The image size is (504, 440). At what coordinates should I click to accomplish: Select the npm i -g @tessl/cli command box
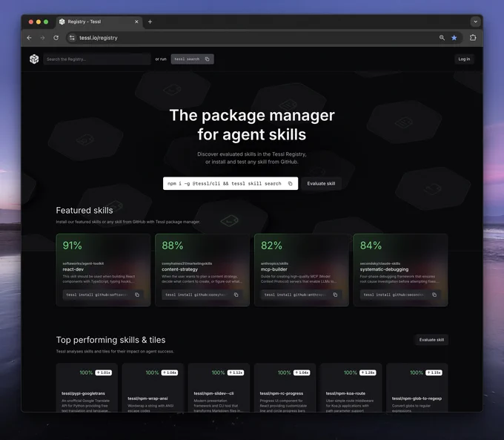click(x=231, y=183)
